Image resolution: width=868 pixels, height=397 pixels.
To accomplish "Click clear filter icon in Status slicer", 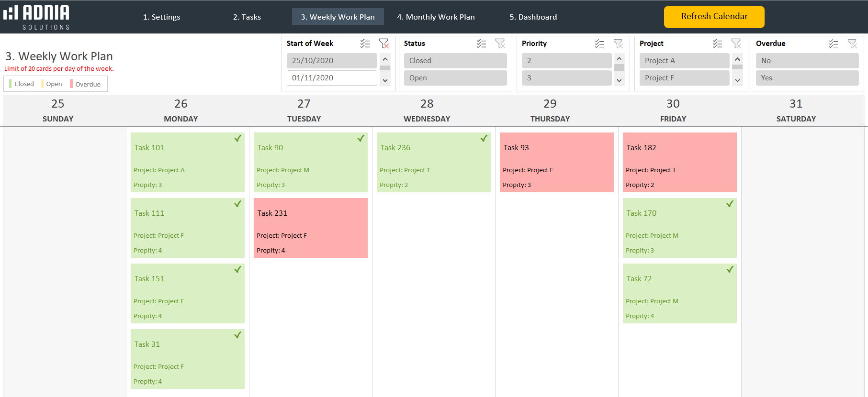I will pyautogui.click(x=500, y=44).
